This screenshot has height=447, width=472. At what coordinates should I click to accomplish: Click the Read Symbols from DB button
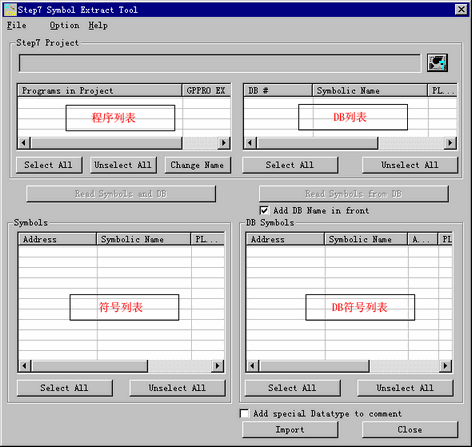tap(354, 194)
